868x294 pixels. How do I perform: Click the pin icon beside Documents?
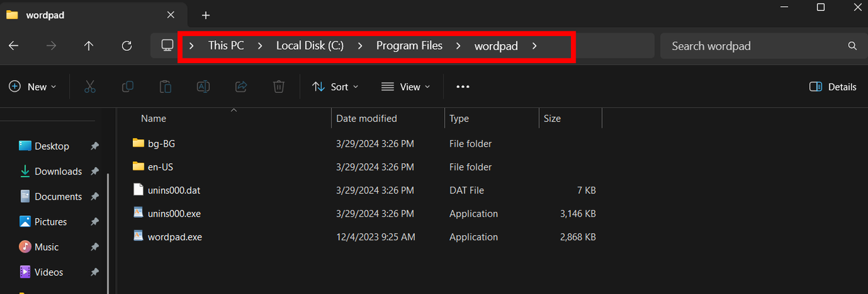click(95, 196)
